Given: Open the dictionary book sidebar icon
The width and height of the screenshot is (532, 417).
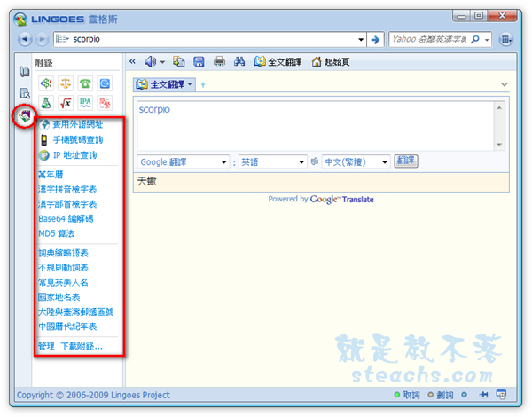Looking at the screenshot, I should tap(25, 72).
